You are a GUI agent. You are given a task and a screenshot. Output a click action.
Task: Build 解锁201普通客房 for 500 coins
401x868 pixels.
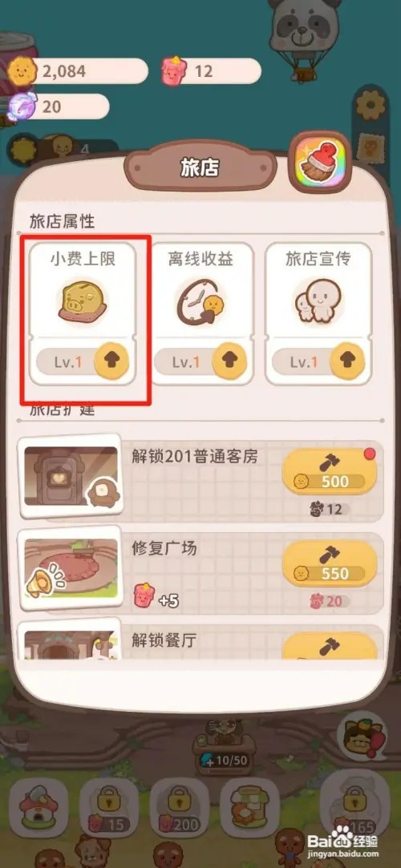330,472
